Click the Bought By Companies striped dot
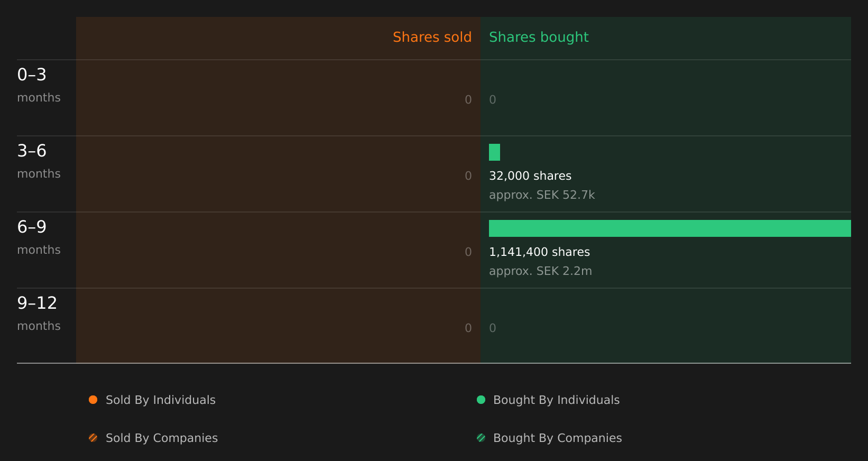 tap(481, 438)
